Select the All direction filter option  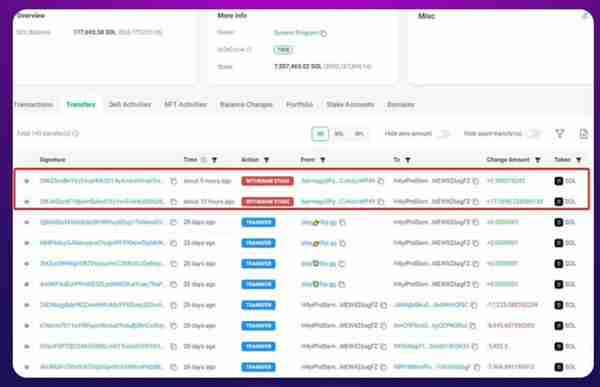click(320, 134)
